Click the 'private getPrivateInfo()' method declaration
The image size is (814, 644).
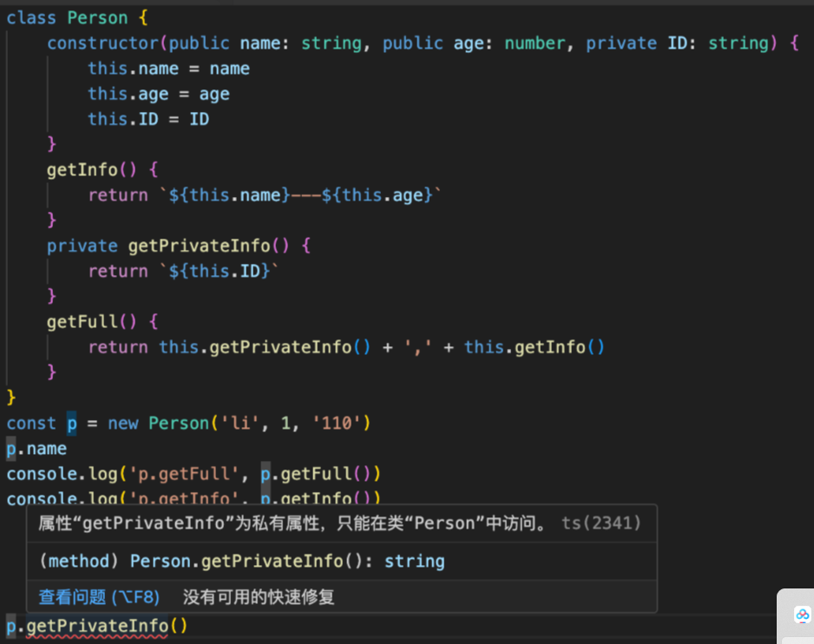(179, 246)
